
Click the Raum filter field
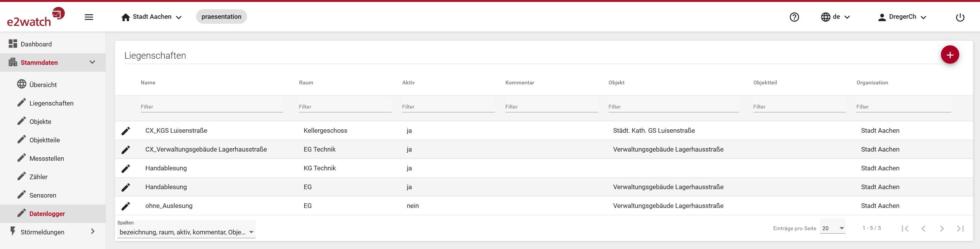tap(345, 107)
